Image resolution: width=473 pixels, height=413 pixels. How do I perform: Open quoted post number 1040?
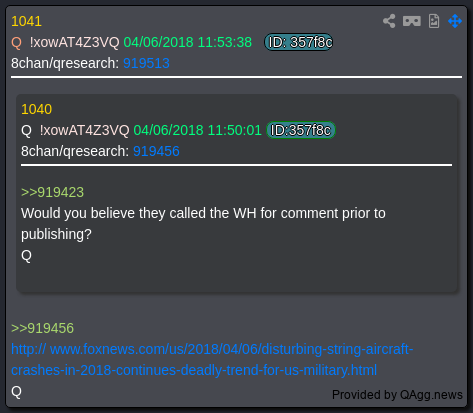click(36, 109)
